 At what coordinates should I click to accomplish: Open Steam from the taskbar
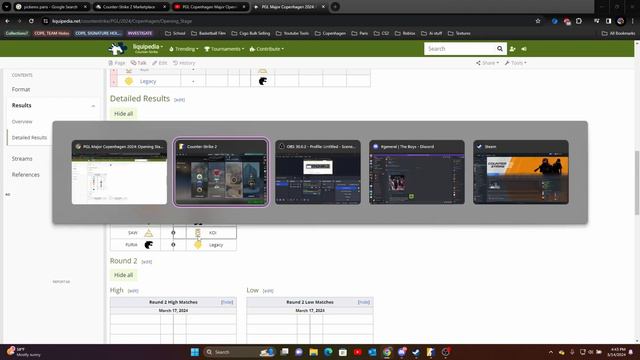tap(416, 352)
